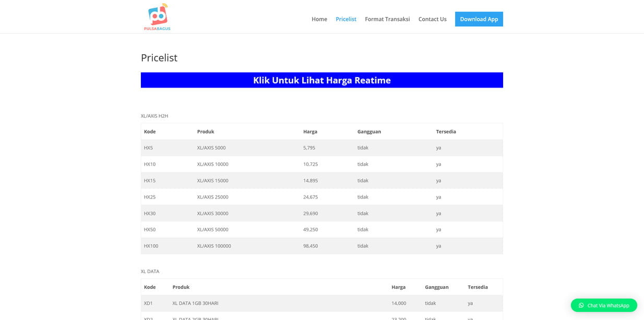Click the blue Klik Untuk Lihat Harga Reatime banner
Image resolution: width=644 pixels, height=320 pixels.
click(x=321, y=80)
